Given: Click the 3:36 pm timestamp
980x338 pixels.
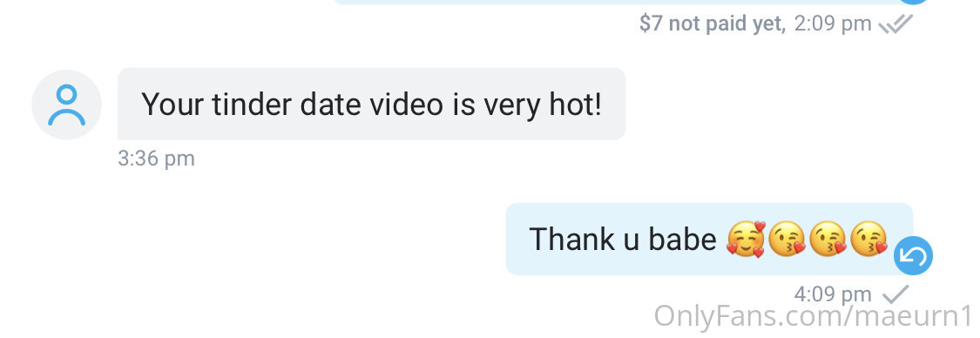Looking at the screenshot, I should (x=156, y=159).
